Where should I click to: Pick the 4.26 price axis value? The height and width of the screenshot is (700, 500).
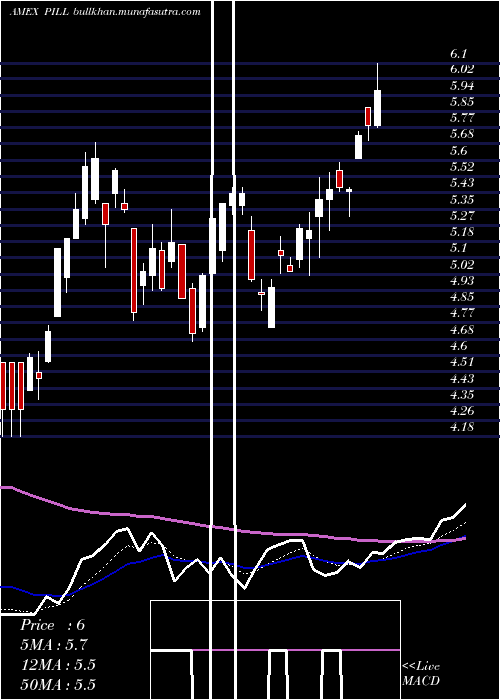[462, 411]
